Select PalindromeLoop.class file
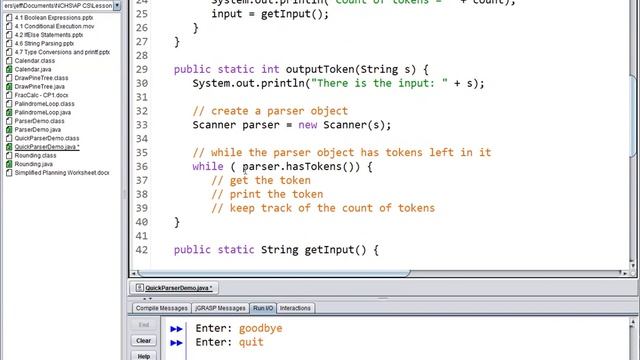The image size is (640, 360). pos(44,104)
